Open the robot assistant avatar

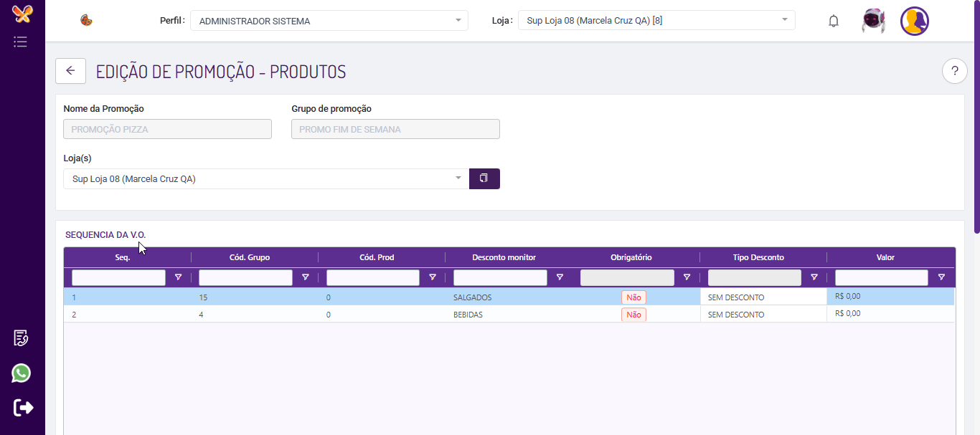pos(873,21)
